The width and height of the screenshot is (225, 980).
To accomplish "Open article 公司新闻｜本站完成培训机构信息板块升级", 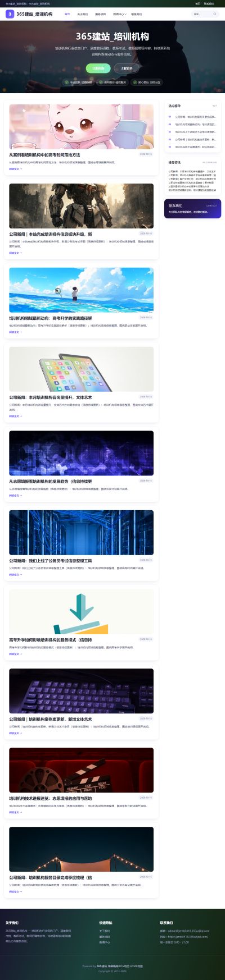I will (x=51, y=234).
